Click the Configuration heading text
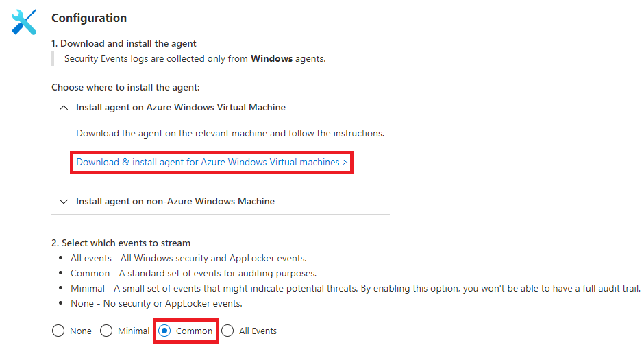Screen dimensions: 644x345 click(89, 18)
